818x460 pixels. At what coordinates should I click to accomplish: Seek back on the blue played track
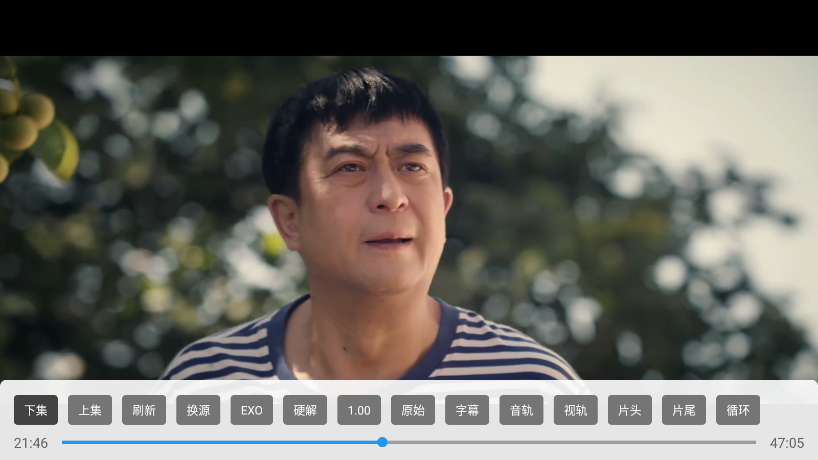219,442
